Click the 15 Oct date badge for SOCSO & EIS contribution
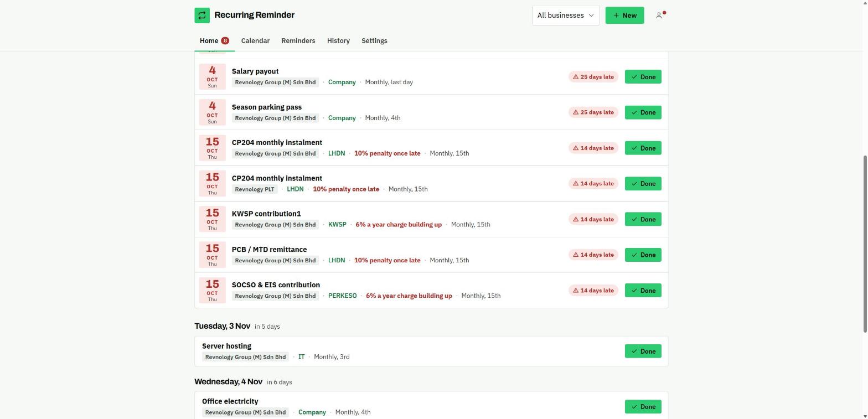The height and width of the screenshot is (419, 868). point(212,291)
